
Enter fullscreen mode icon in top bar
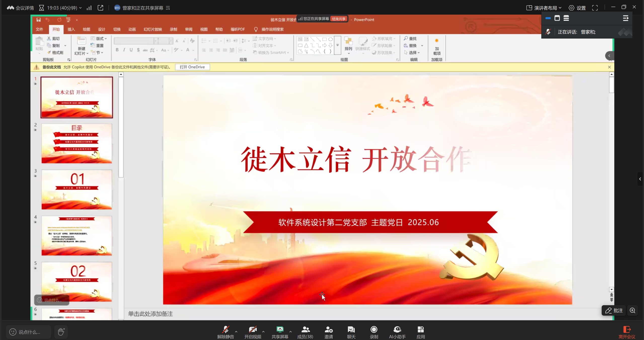click(x=595, y=8)
